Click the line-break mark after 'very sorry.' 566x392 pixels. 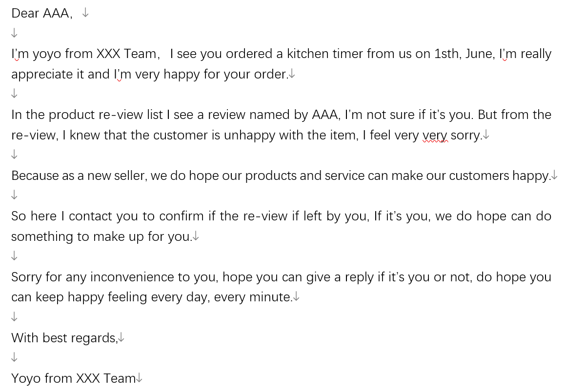[486, 135]
